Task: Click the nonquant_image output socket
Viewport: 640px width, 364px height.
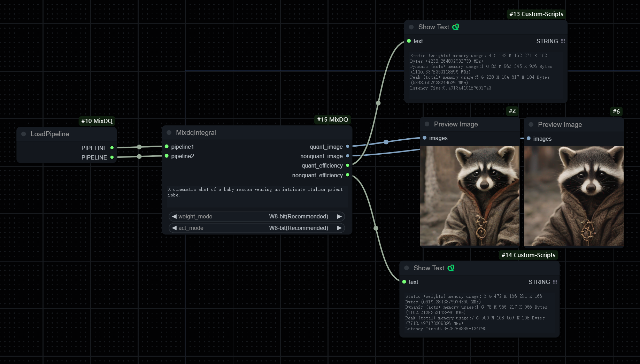Action: pos(348,156)
